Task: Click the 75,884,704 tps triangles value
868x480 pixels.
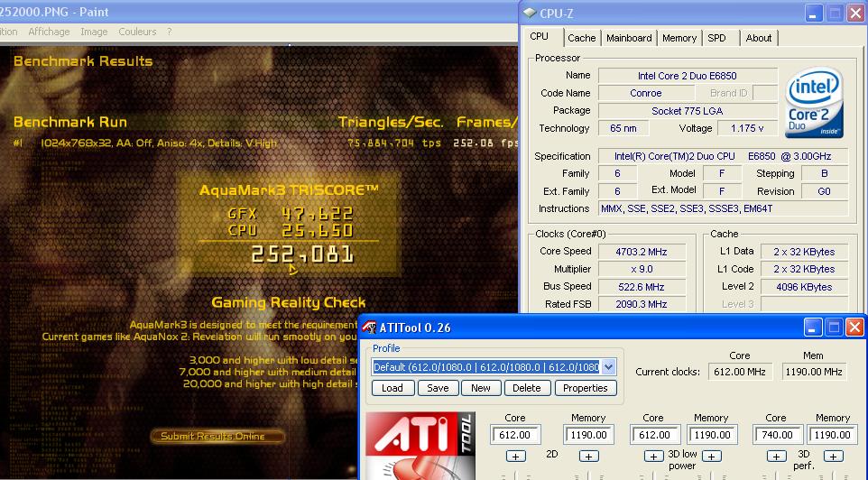Action: coord(394,143)
